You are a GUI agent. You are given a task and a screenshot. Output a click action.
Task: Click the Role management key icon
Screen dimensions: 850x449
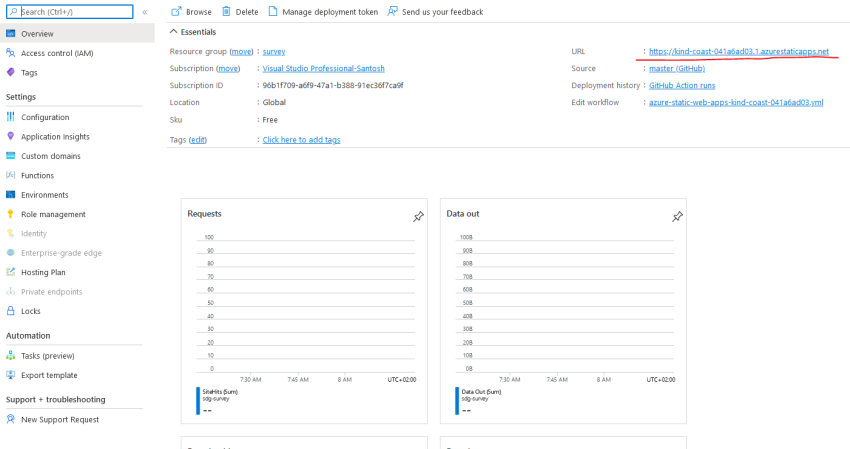click(10, 214)
